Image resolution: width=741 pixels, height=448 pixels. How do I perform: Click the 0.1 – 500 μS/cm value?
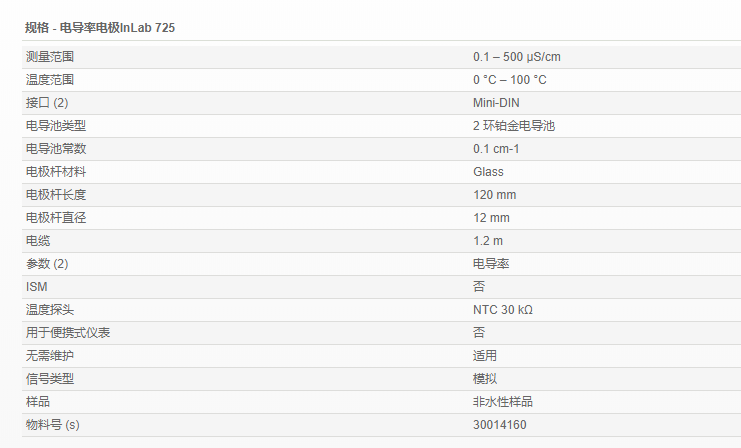tap(523, 57)
